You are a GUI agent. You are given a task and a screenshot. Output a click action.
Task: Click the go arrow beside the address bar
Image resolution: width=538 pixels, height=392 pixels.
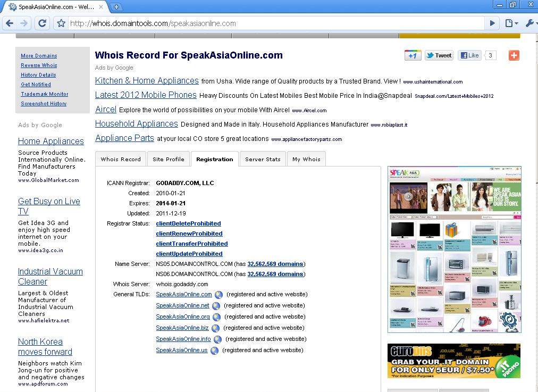click(x=492, y=23)
